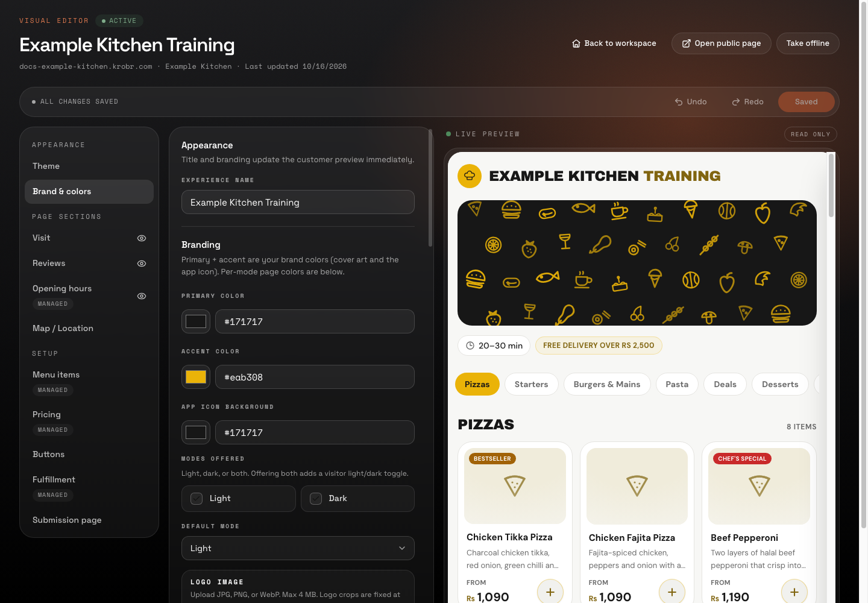Toggle visibility of the Reviews section

pos(142,264)
